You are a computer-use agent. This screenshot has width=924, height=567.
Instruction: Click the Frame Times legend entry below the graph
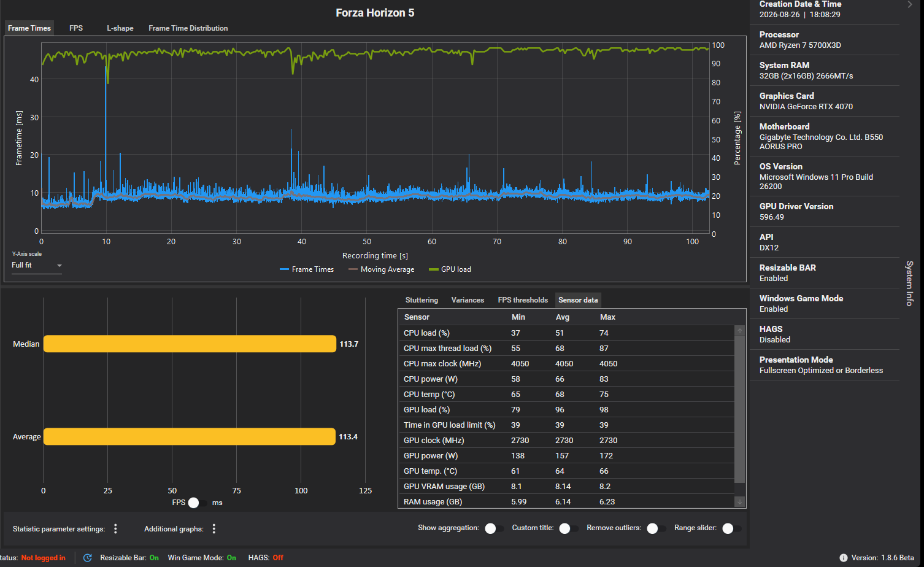coord(307,269)
